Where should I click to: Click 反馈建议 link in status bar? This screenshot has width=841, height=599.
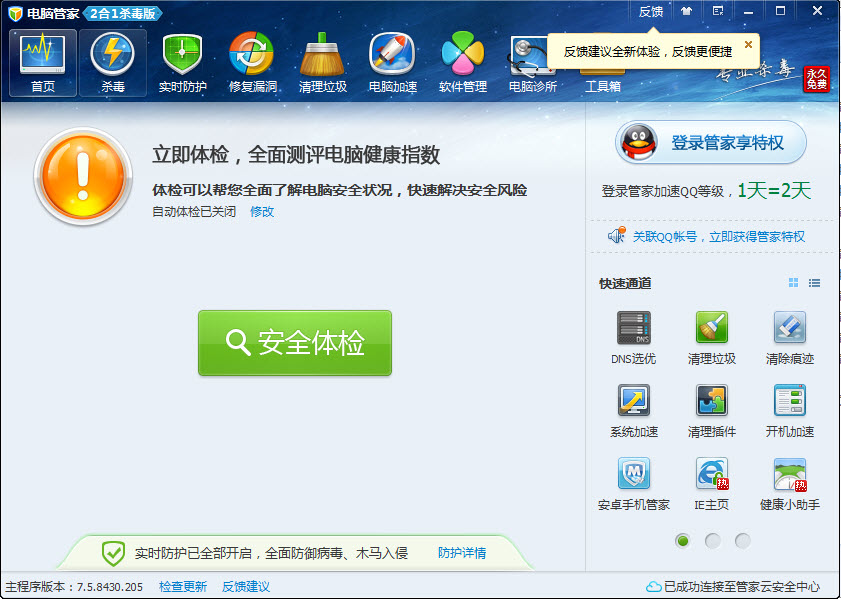click(x=246, y=587)
